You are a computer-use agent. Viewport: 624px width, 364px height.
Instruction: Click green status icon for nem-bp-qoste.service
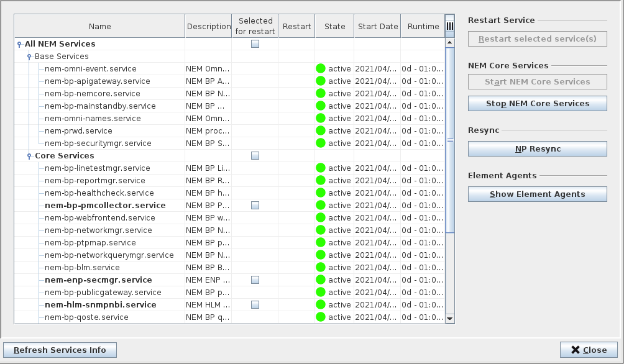pyautogui.click(x=321, y=317)
